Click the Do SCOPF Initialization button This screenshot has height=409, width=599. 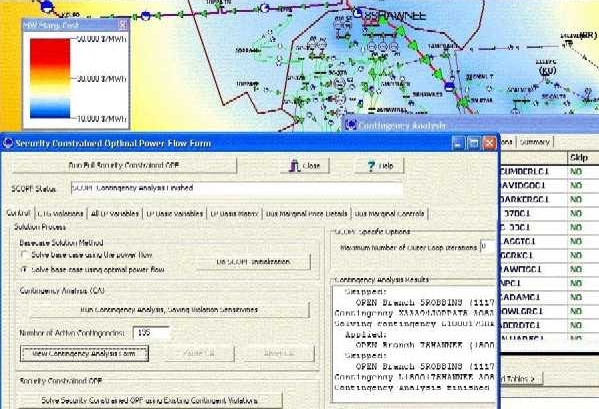tap(253, 262)
